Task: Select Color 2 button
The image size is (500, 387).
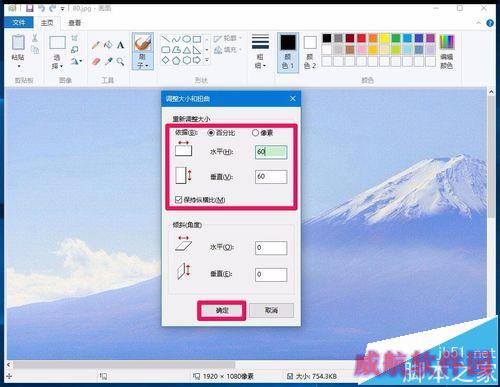Action: (310, 52)
